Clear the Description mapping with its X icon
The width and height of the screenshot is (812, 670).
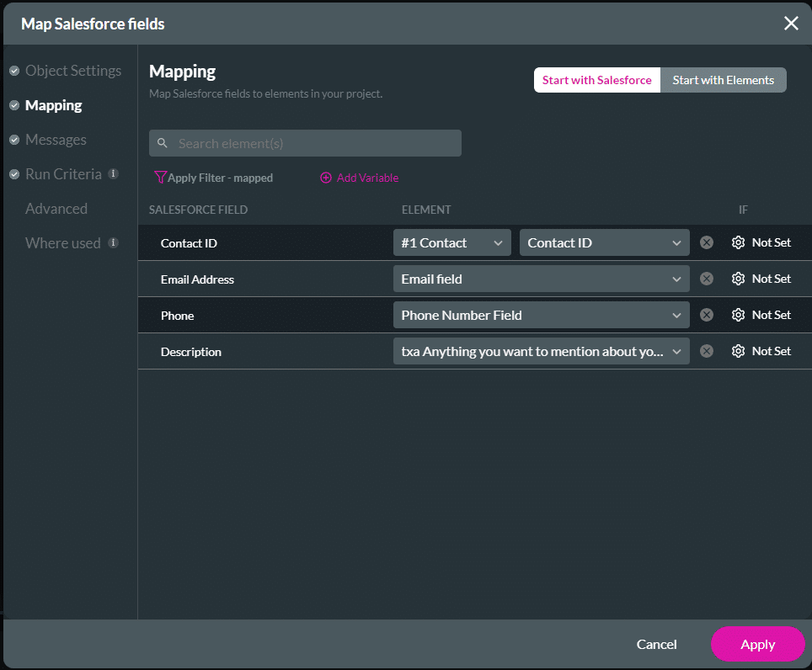[707, 351]
